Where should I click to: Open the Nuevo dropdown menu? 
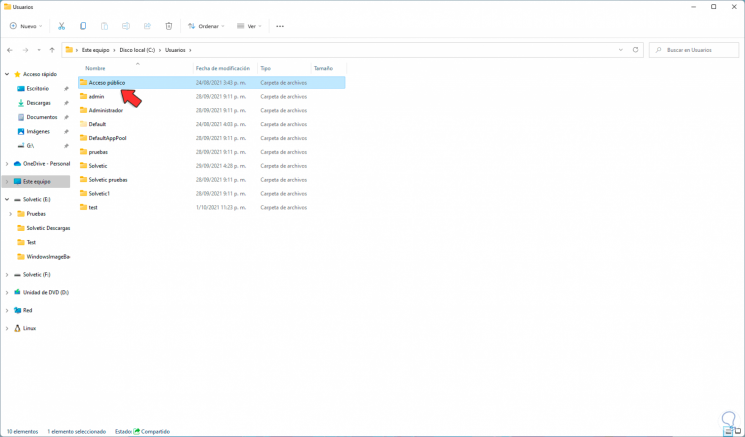point(26,26)
